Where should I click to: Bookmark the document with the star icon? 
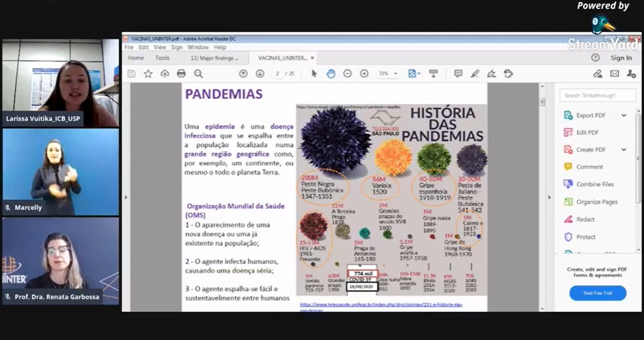tap(148, 74)
